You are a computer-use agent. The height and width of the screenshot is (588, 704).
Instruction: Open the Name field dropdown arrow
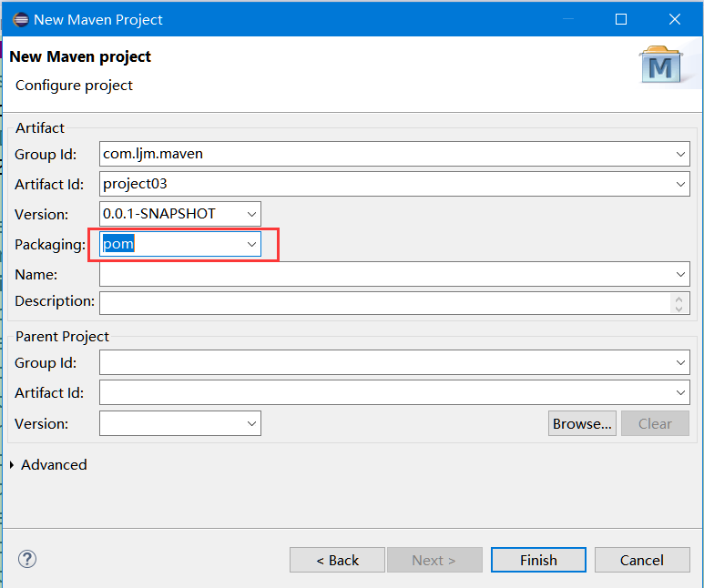(680, 274)
